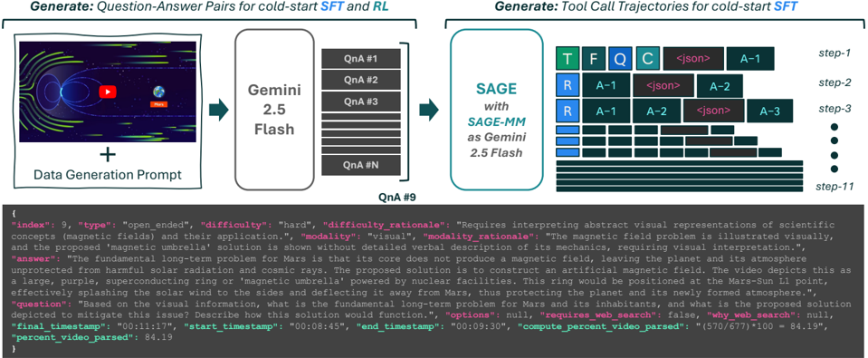
Task: Click the step-11 label
Action: point(835,187)
